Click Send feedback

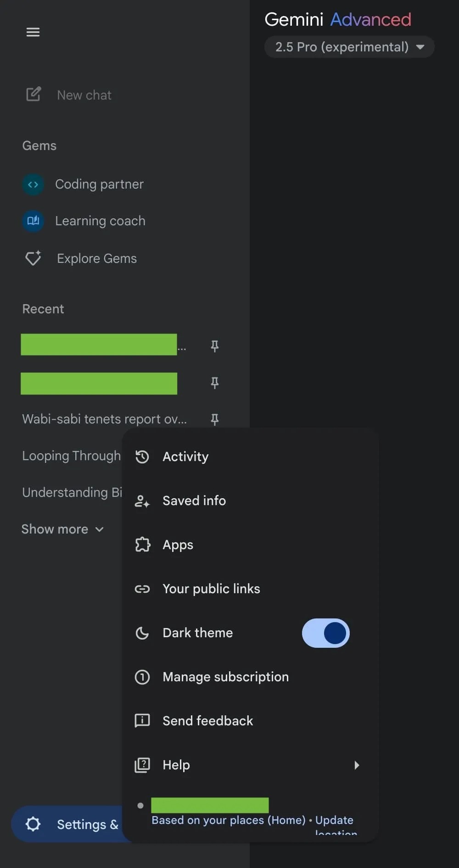pos(207,721)
